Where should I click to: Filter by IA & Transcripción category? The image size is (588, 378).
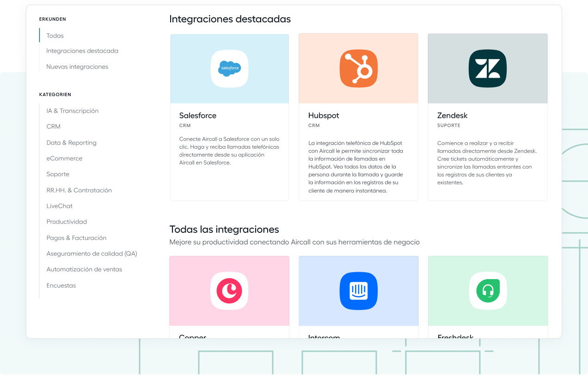(73, 111)
